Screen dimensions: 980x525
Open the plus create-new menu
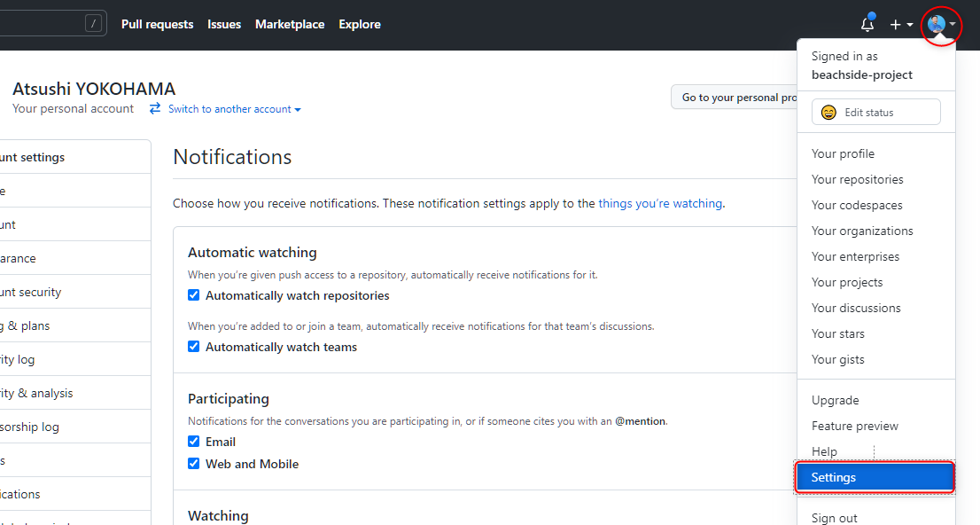pyautogui.click(x=901, y=25)
